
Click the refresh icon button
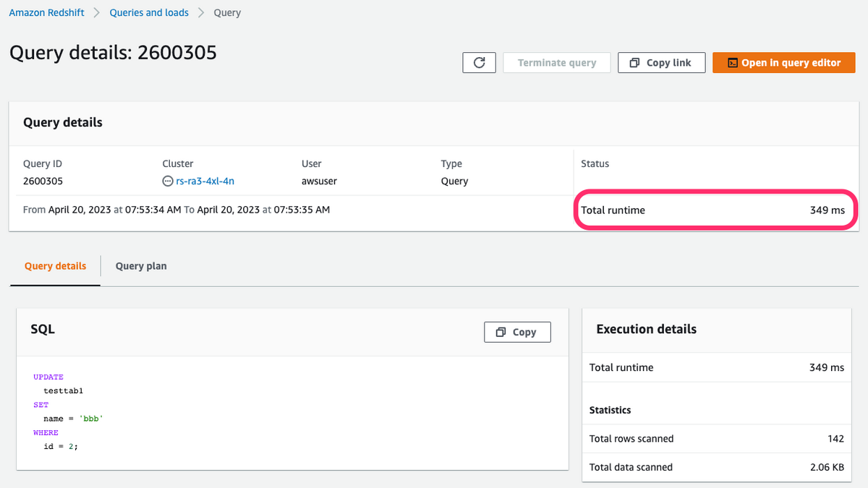[x=479, y=63]
